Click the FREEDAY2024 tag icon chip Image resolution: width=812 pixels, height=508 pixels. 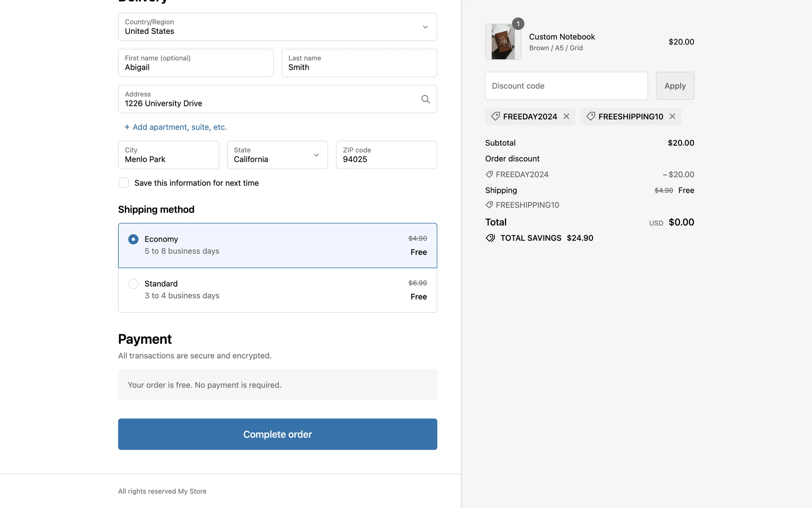(496, 116)
